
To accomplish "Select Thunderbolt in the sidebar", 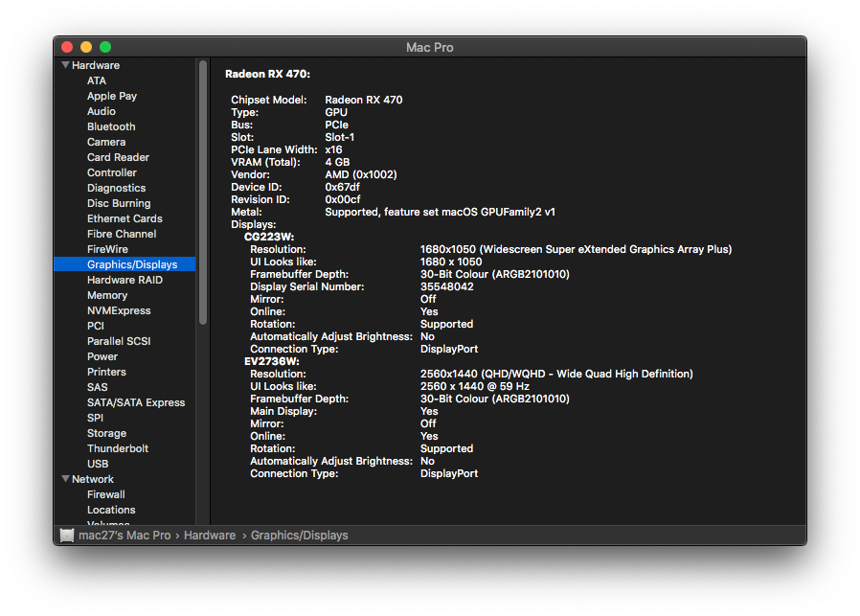I will 118,449.
